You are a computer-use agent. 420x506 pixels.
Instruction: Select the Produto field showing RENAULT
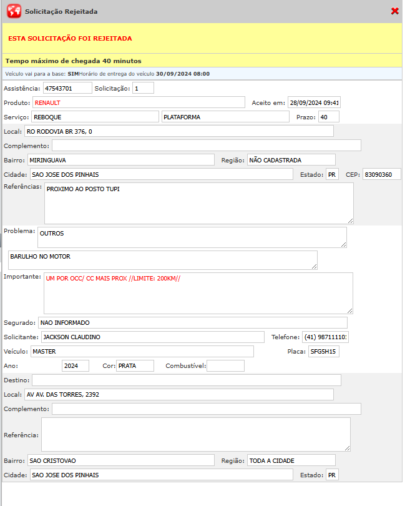coord(138,102)
